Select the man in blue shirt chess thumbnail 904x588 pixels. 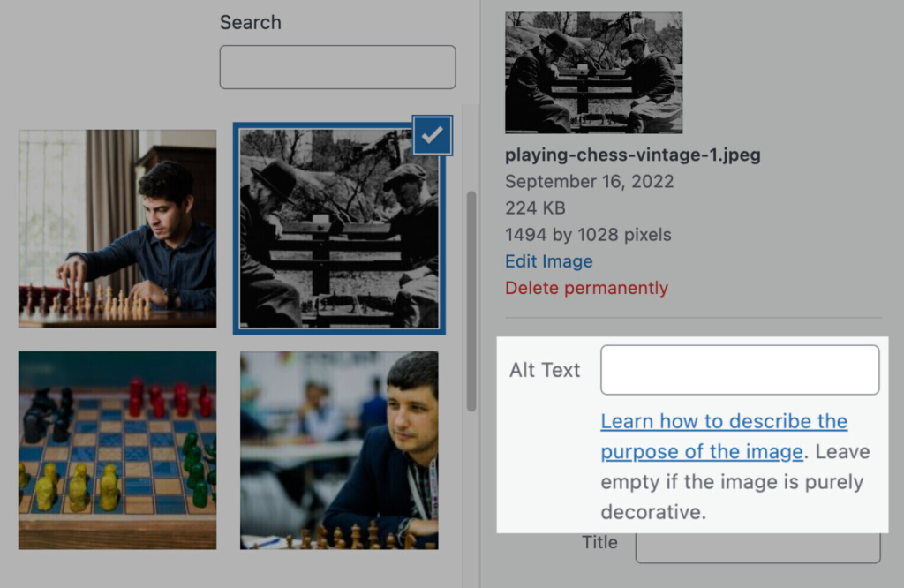click(x=117, y=228)
